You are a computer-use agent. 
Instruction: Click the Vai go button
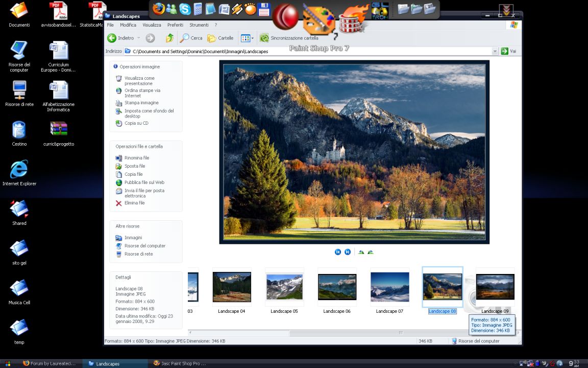click(x=508, y=51)
